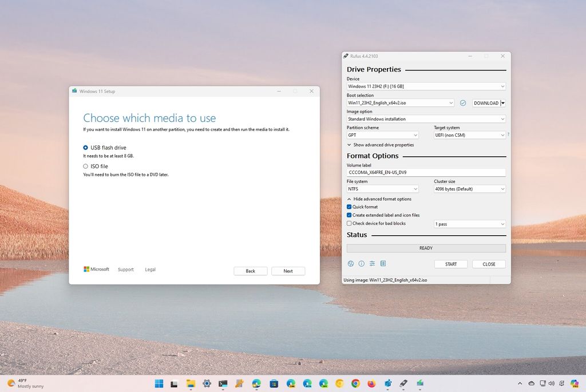Open the Rufus log viewer icon

pos(383,264)
